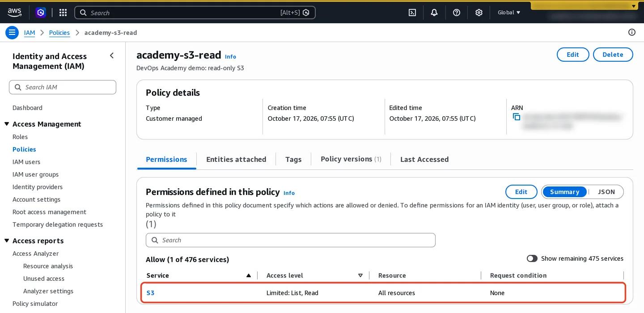Open the info panel icon at page right
The height and width of the screenshot is (313, 644).
632,32
